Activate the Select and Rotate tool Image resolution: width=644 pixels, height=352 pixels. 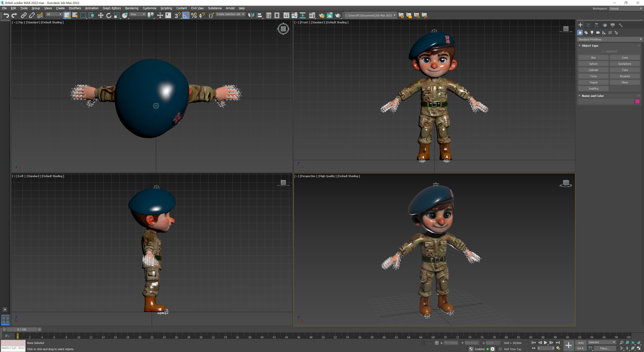point(109,15)
